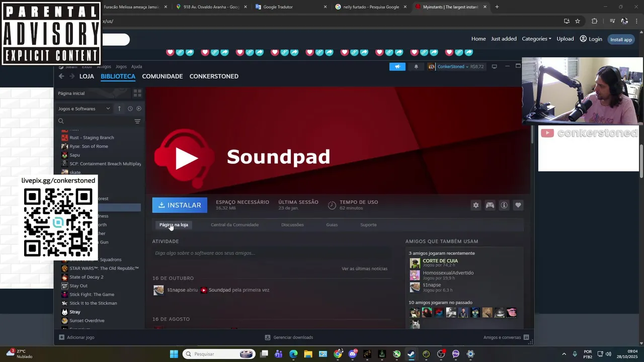The width and height of the screenshot is (644, 362).
Task: Open Friends and chat icon
Action: click(x=526, y=337)
